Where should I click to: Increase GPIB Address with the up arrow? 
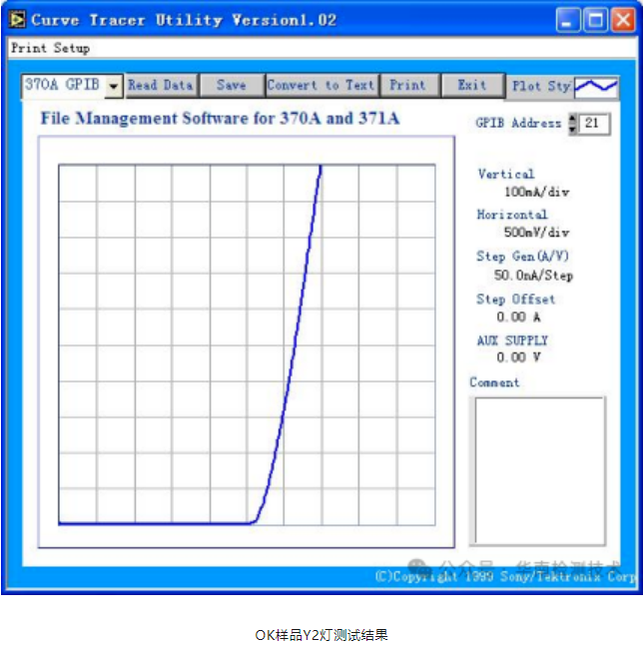[x=572, y=118]
